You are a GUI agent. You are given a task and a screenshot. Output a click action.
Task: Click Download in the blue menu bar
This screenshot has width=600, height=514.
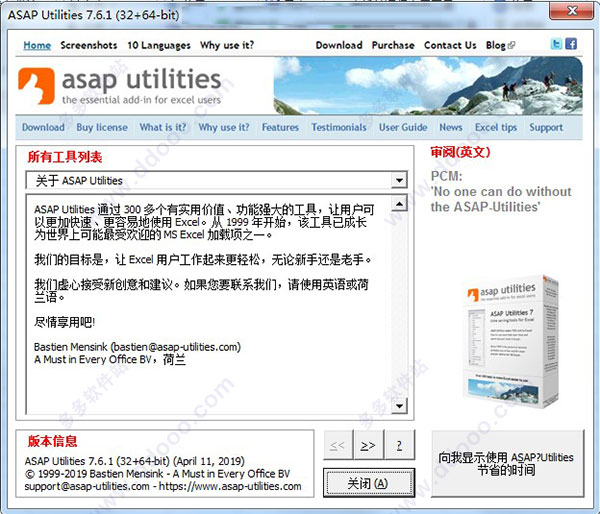pyautogui.click(x=43, y=127)
